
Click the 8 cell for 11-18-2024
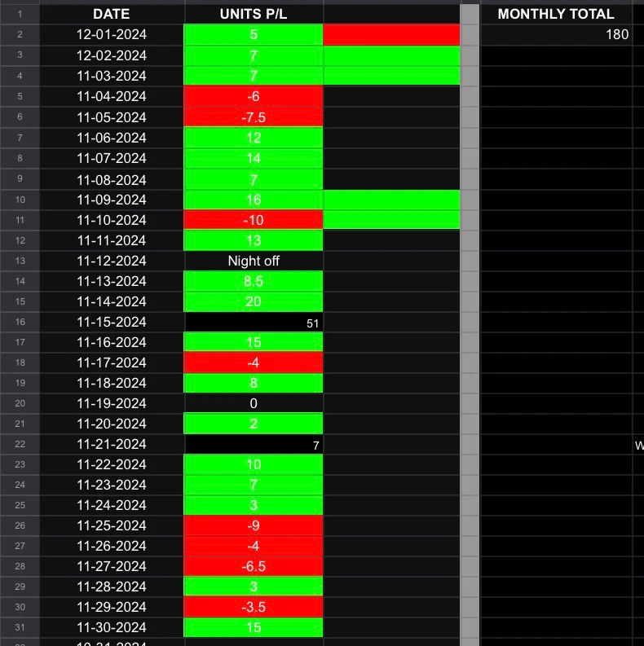tap(254, 383)
